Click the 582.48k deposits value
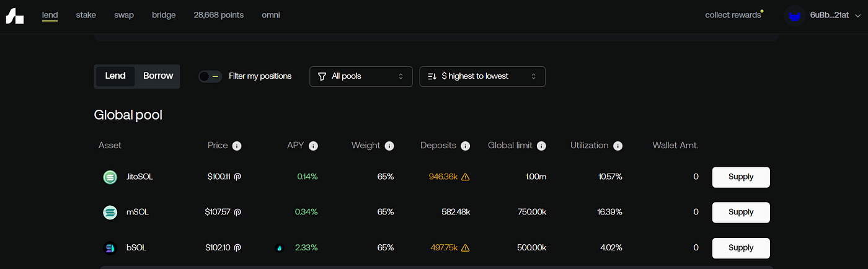 point(454,212)
